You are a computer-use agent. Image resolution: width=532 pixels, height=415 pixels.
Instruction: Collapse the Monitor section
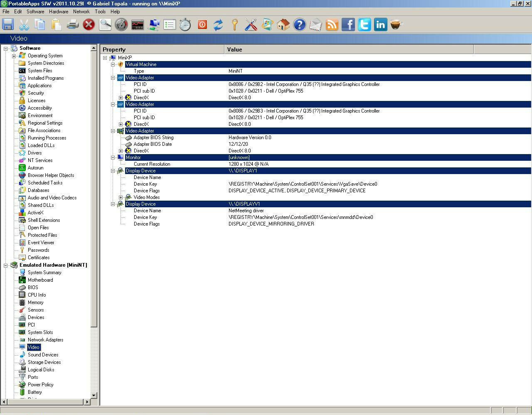click(113, 157)
